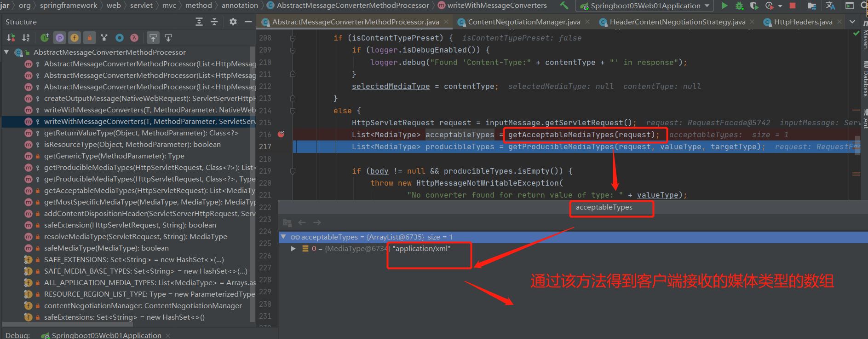The width and height of the screenshot is (868, 339).
Task: Run Springboot05Web01Application with green play icon
Action: [724, 6]
